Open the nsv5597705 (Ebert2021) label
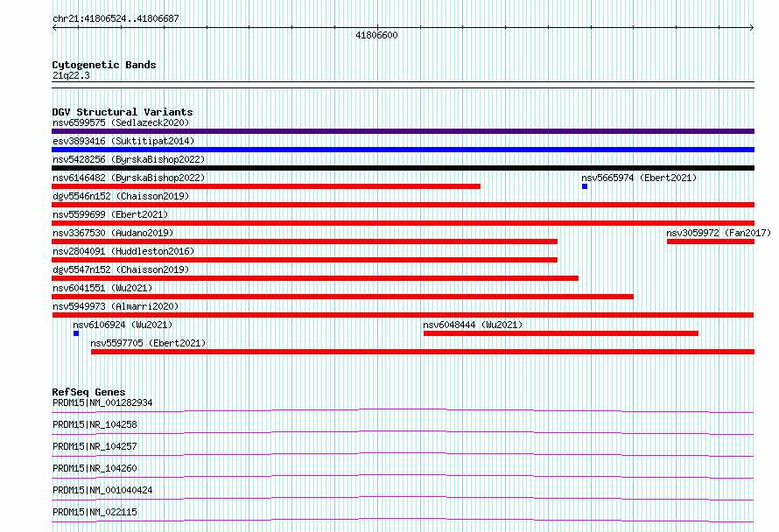Screen dimensions: 779x532 (x=148, y=343)
